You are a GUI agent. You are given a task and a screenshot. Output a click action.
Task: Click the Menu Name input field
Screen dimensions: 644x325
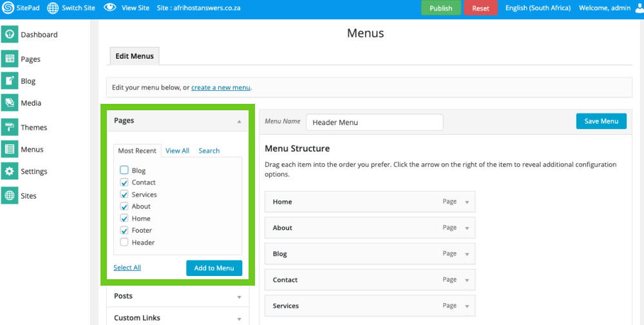pyautogui.click(x=374, y=122)
